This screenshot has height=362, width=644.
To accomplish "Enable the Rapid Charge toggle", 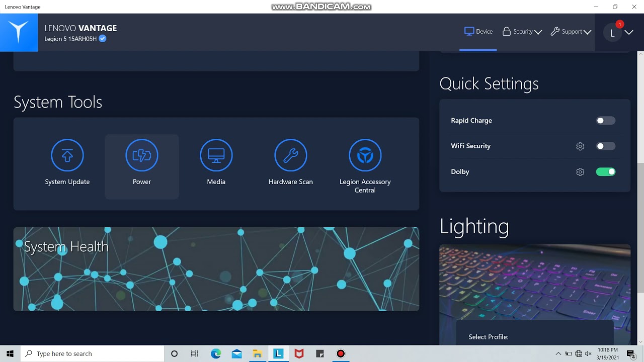I will (x=605, y=121).
